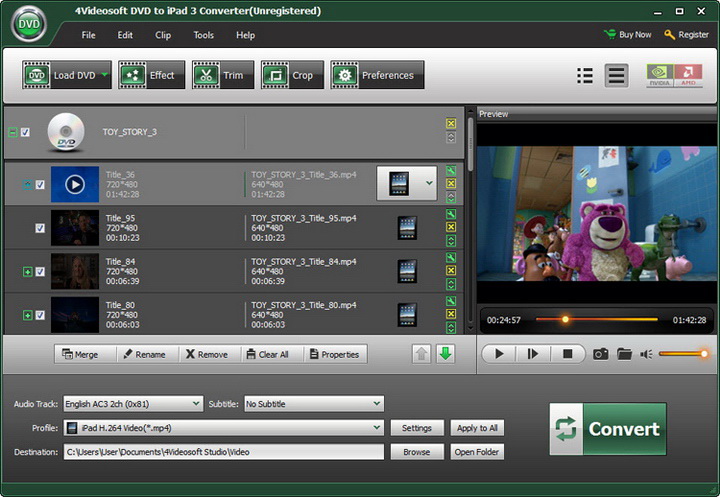Toggle the TOY_STORY_3 disc checkbox
The height and width of the screenshot is (497, 720).
[x=26, y=132]
